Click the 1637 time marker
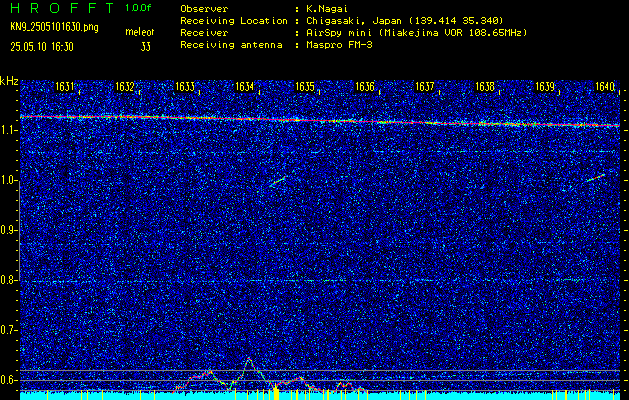 tap(425, 87)
